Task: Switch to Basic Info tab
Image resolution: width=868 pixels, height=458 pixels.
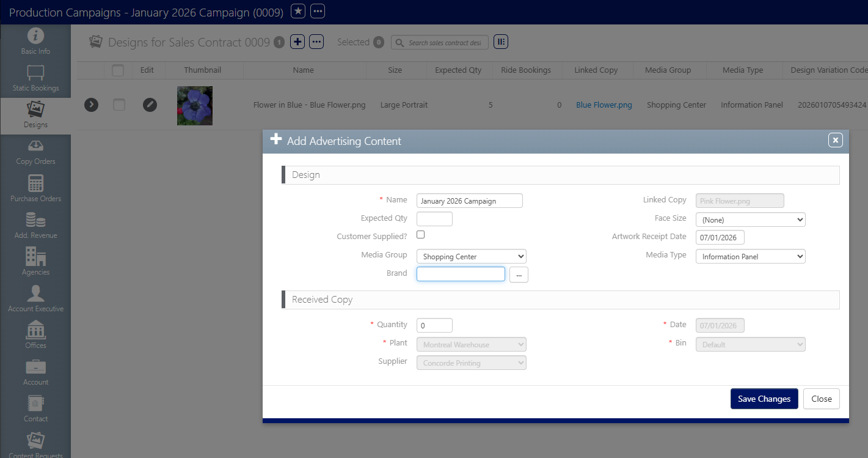Action: pyautogui.click(x=35, y=42)
